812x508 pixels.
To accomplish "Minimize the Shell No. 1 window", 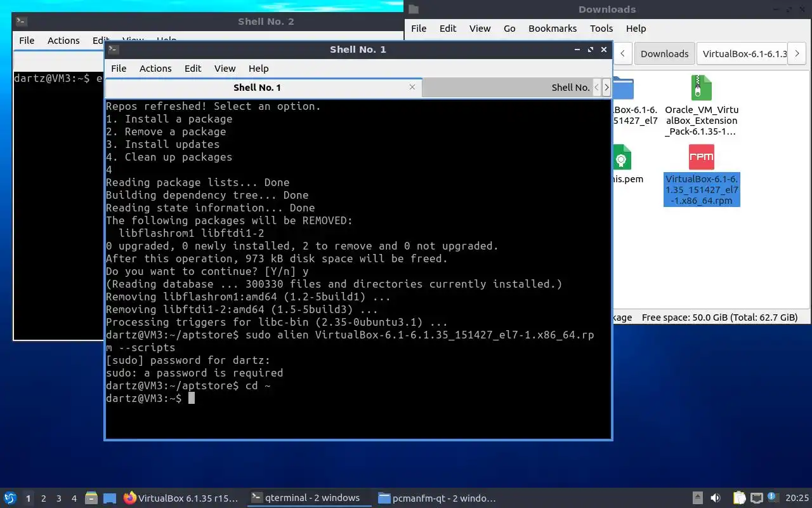I will coord(577,50).
